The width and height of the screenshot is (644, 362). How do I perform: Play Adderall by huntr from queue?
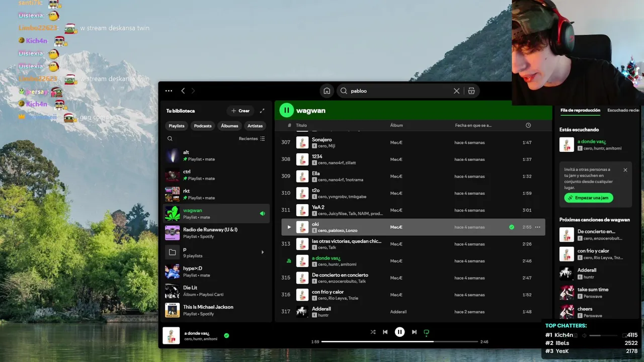[x=595, y=273]
